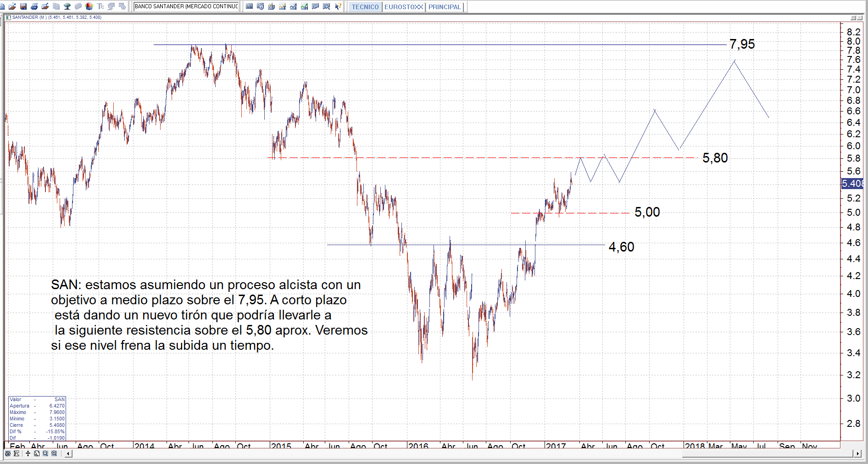Zoom out with the minus magnifier
Viewport: 868px width, 464px height.
(x=45, y=453)
